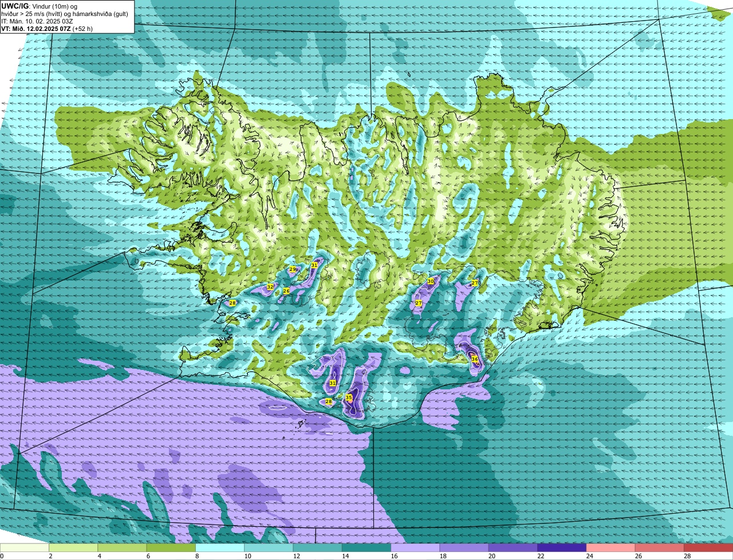Viewport: 733px width, 560px height.
Task: Select the light cyan 8–10 m/s swatch
Action: pos(220,547)
